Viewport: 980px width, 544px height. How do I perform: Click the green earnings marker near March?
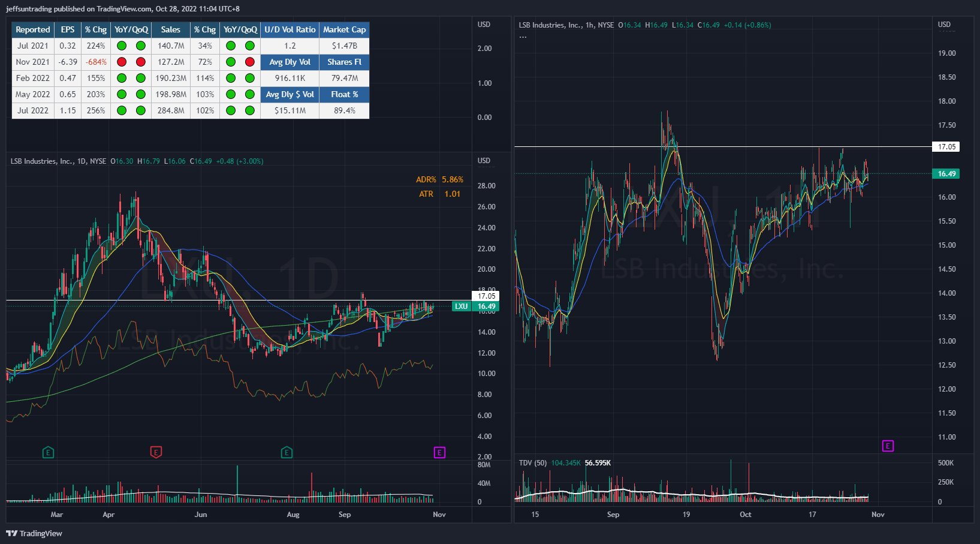pyautogui.click(x=48, y=452)
